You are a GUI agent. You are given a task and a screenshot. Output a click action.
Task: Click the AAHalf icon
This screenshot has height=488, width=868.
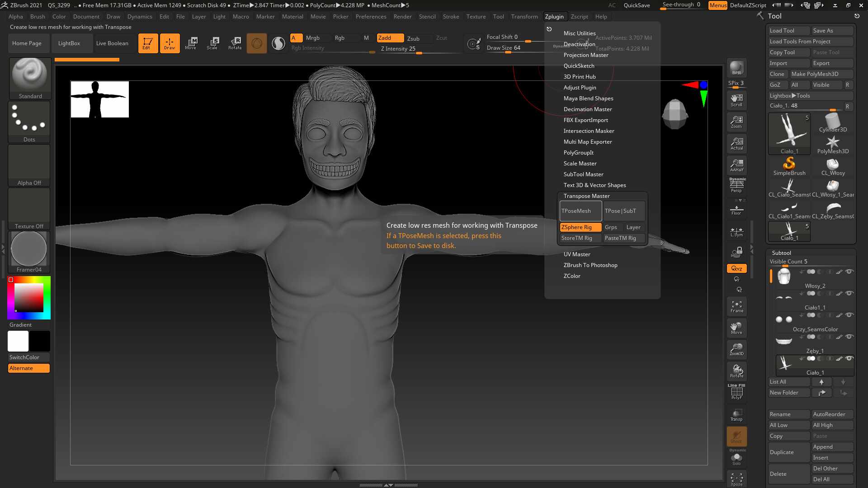pos(736,165)
